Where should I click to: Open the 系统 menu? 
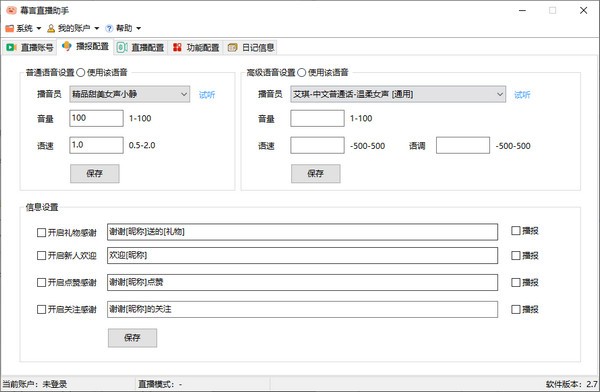tap(23, 28)
